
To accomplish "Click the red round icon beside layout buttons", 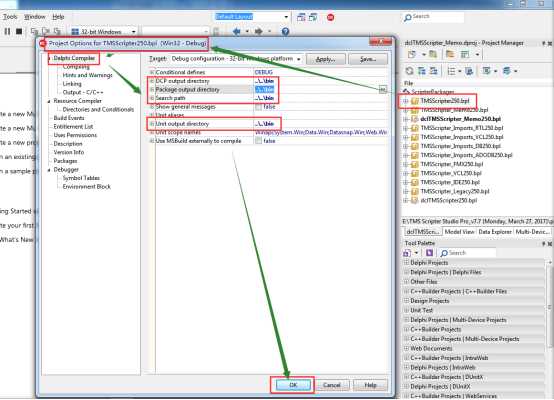I will [x=330, y=17].
